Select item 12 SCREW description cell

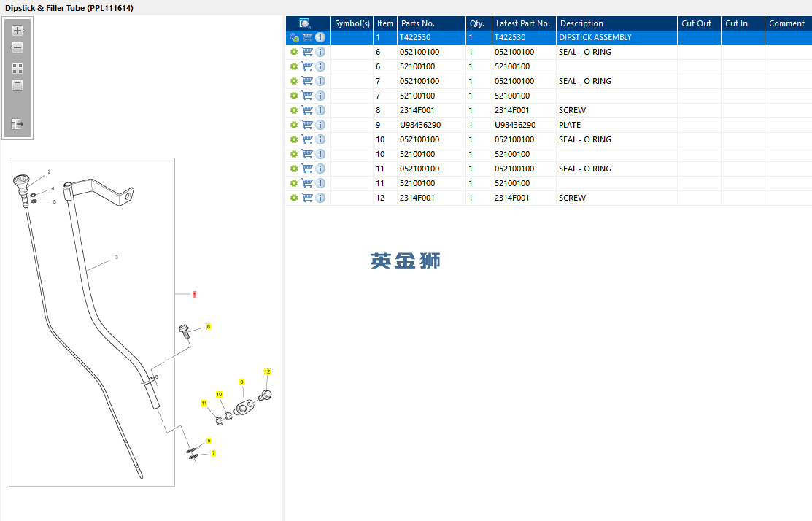tap(616, 198)
